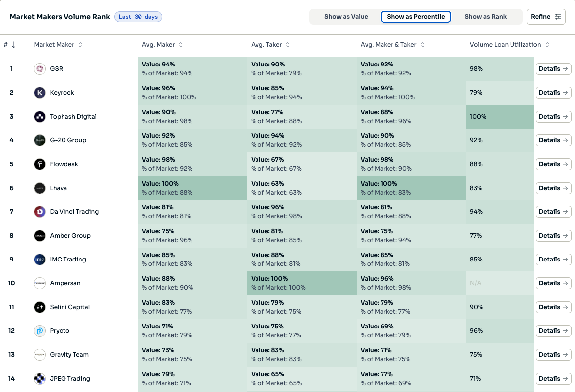
Task: Click the filter sliders icon in Refine
Action: pyautogui.click(x=558, y=17)
